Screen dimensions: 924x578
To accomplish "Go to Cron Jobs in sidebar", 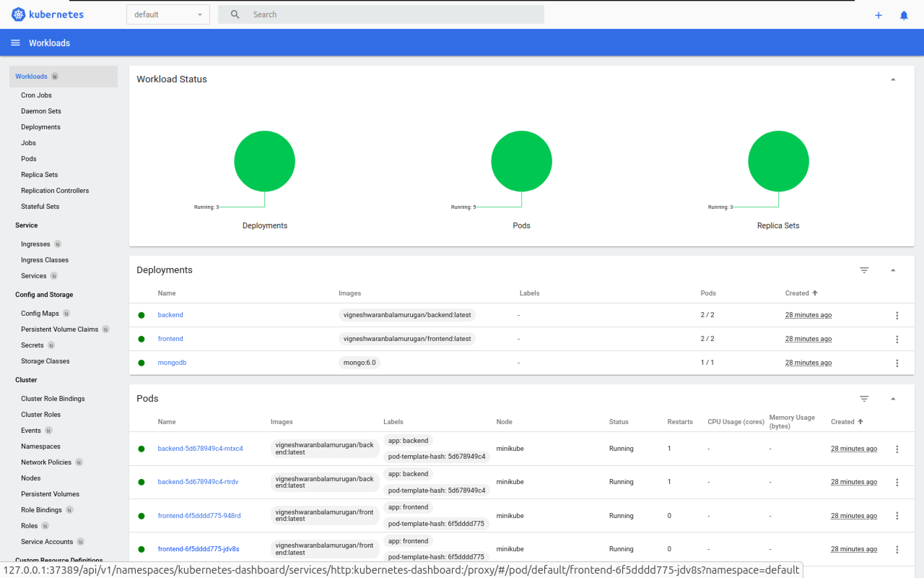I will pyautogui.click(x=36, y=95).
